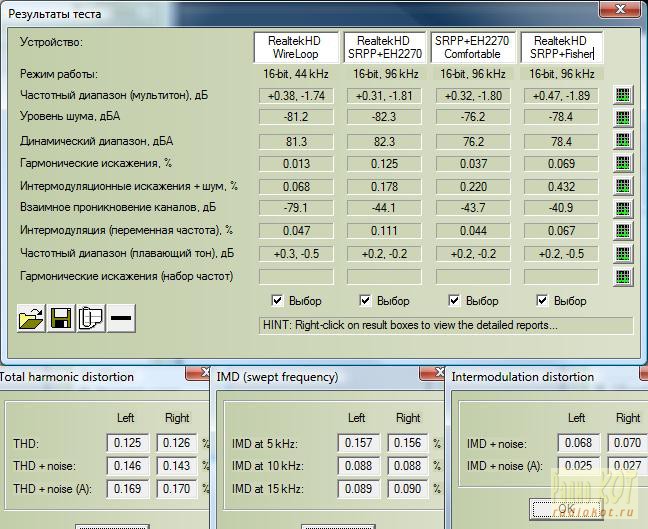Click swept-tone value +0.3, -0.5
Screen dimensions: 648x529
(296, 254)
